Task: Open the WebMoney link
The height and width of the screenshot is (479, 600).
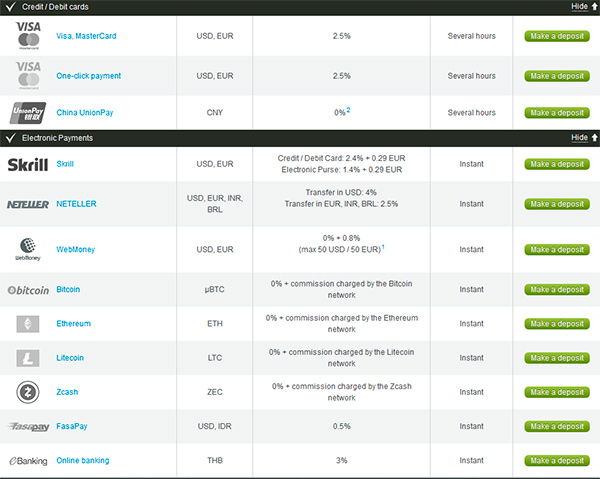Action: click(76, 249)
